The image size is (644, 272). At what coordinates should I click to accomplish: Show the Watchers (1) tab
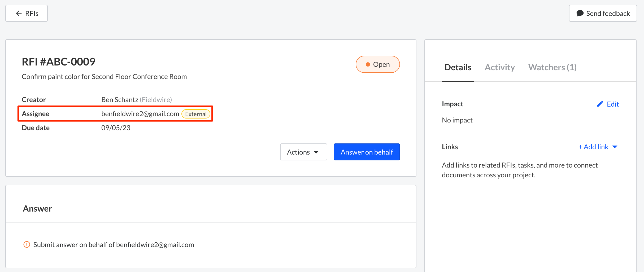click(552, 67)
